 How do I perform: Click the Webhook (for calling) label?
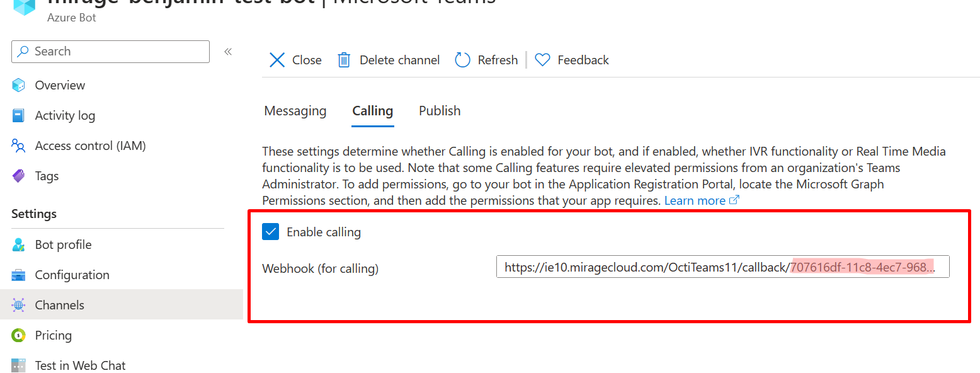tap(320, 268)
